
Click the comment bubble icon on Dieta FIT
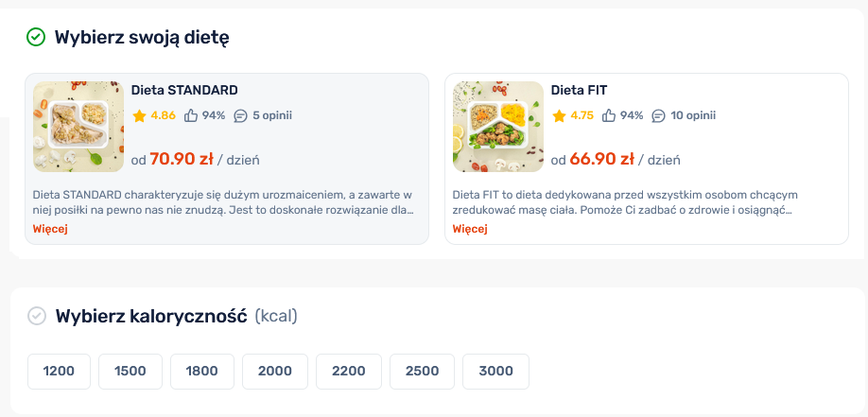pos(659,116)
